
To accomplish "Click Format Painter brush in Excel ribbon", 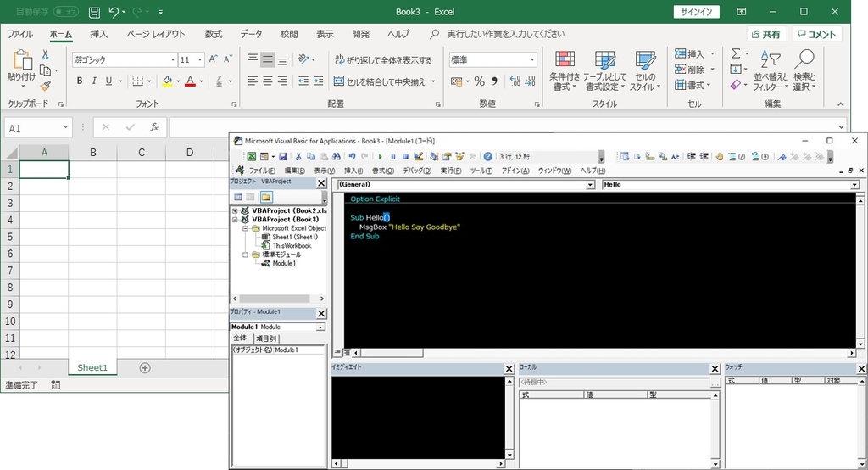I will tap(46, 86).
